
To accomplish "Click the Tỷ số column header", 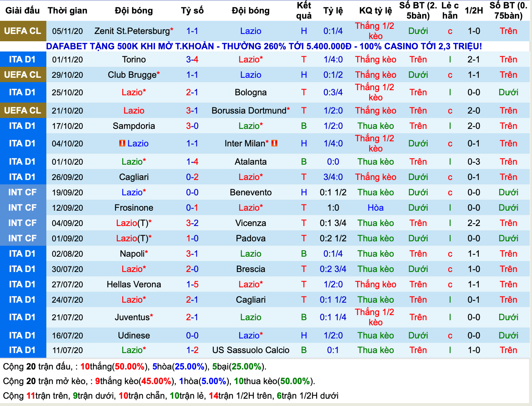I will click(x=192, y=11).
